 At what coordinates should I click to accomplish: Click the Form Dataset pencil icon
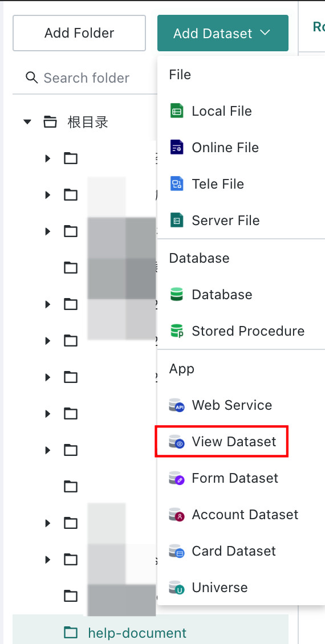pos(177,478)
